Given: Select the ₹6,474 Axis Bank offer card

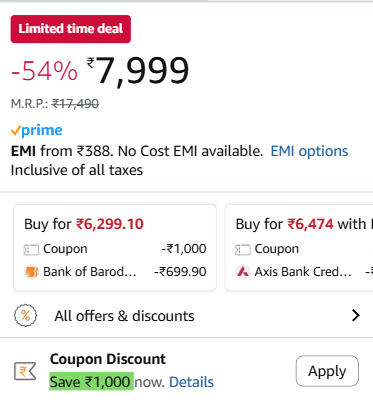Looking at the screenshot, I should click(x=299, y=247).
